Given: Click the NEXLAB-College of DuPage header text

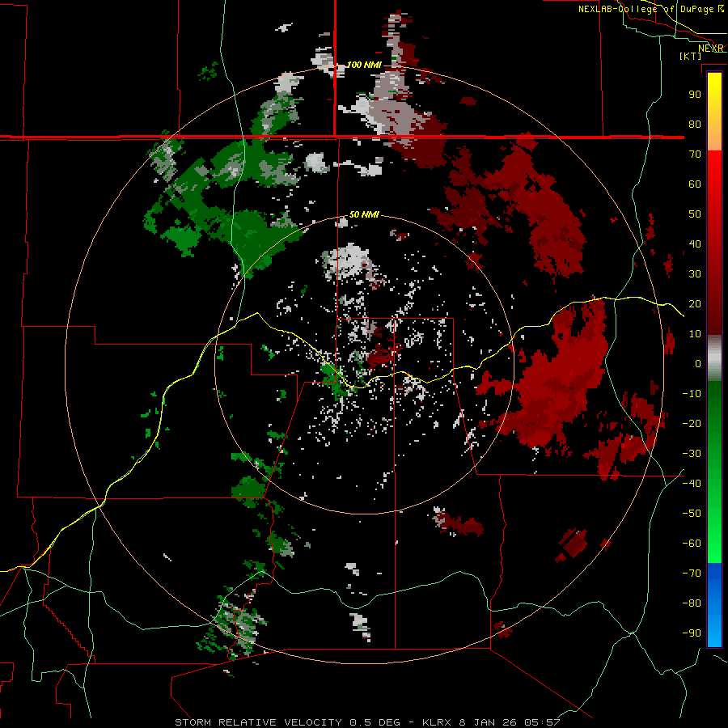Looking at the screenshot, I should click(x=650, y=9).
